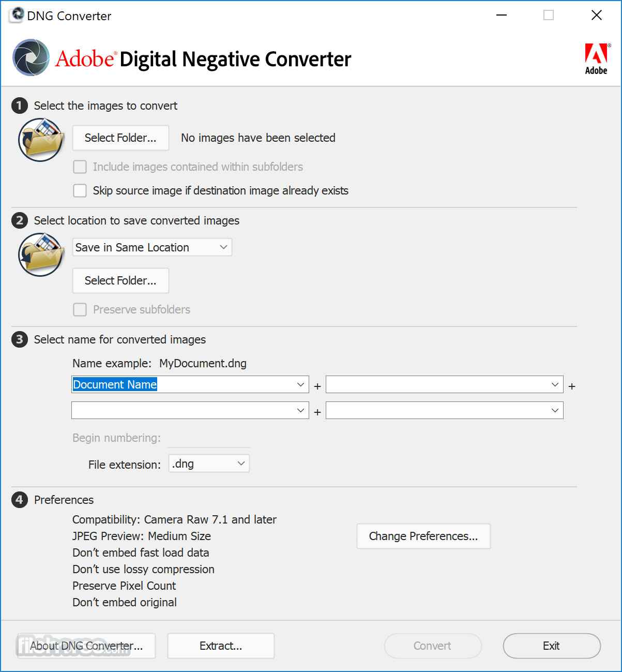This screenshot has width=622, height=672.
Task: Click the DNG Converter aperture logo icon
Action: (31, 58)
